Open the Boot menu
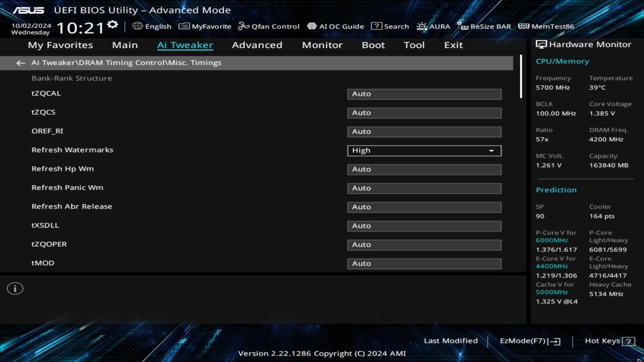Image resolution: width=644 pixels, height=362 pixels. [373, 45]
